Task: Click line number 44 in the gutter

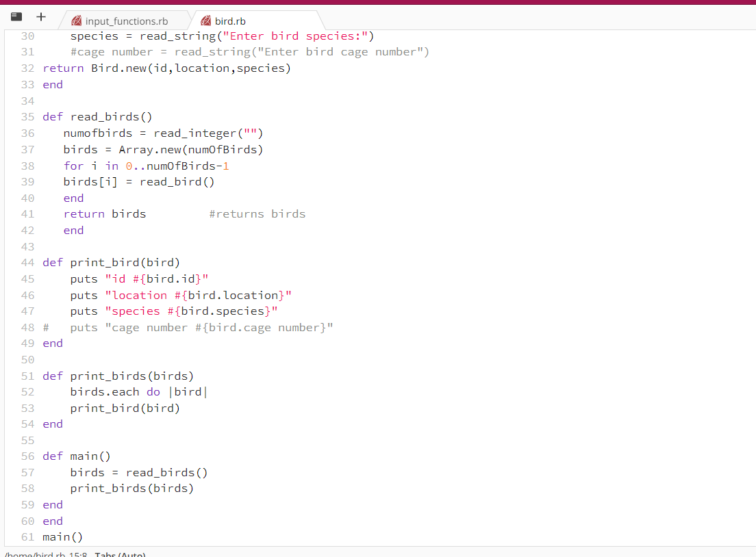Action: click(x=27, y=262)
